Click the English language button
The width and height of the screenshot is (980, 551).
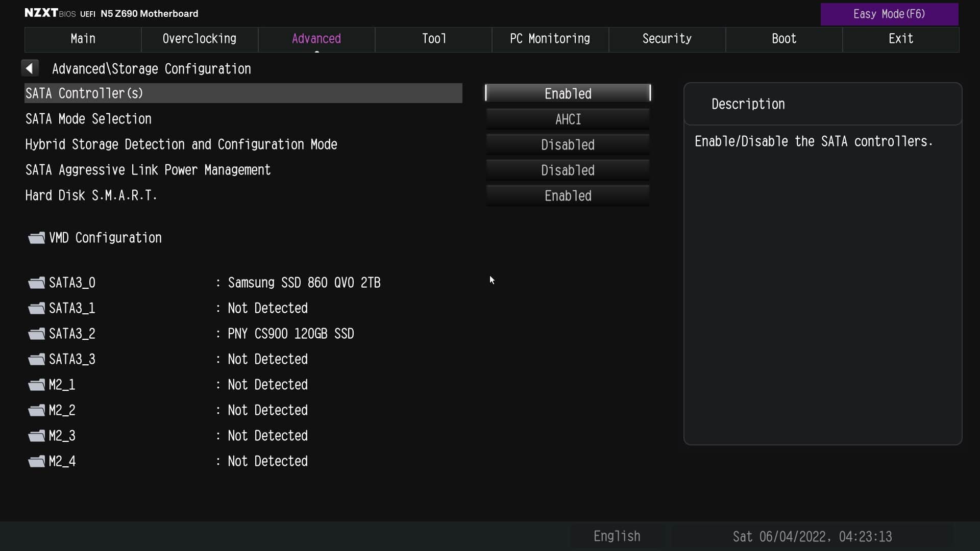[x=617, y=536]
